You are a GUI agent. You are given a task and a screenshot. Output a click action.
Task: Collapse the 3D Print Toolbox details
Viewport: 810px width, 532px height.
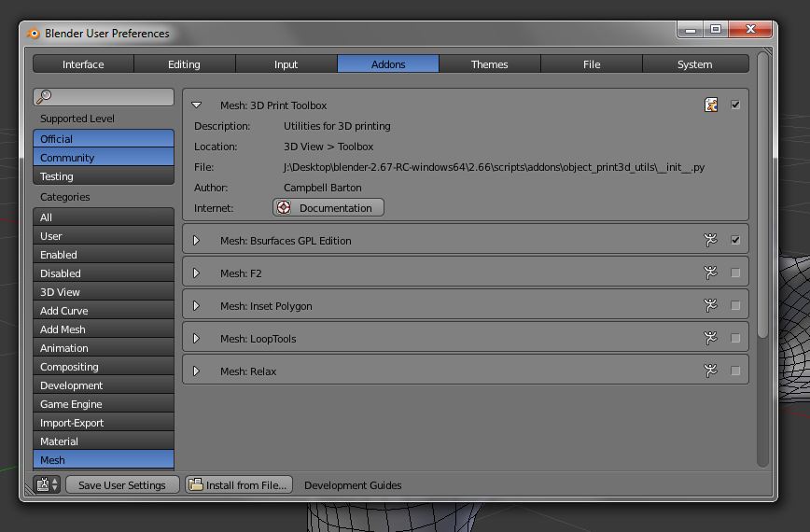click(x=196, y=105)
